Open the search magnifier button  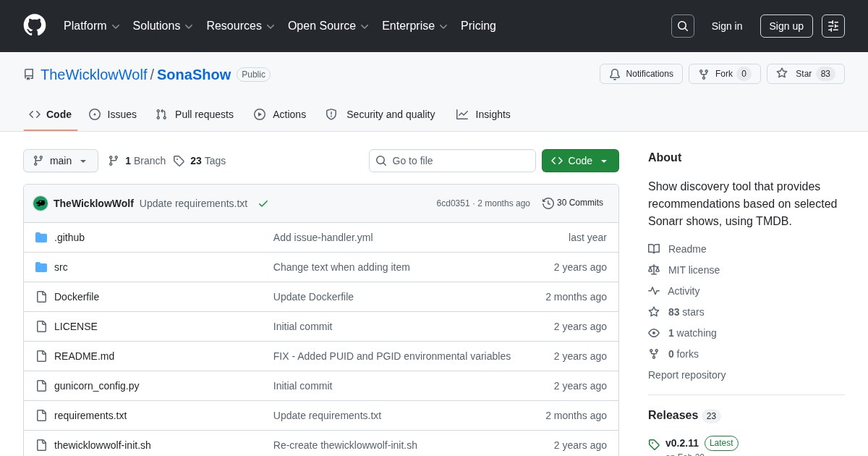(x=683, y=26)
